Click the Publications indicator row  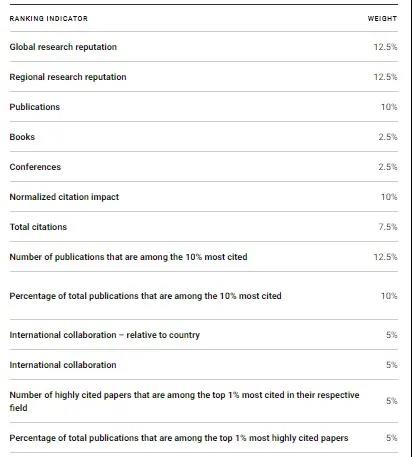tap(204, 107)
